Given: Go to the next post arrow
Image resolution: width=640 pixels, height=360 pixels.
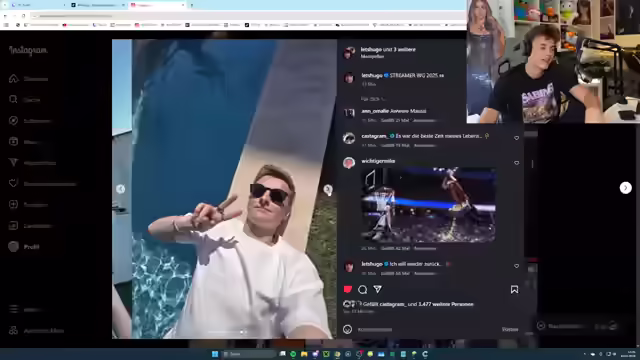Looking at the screenshot, I should click(x=626, y=188).
